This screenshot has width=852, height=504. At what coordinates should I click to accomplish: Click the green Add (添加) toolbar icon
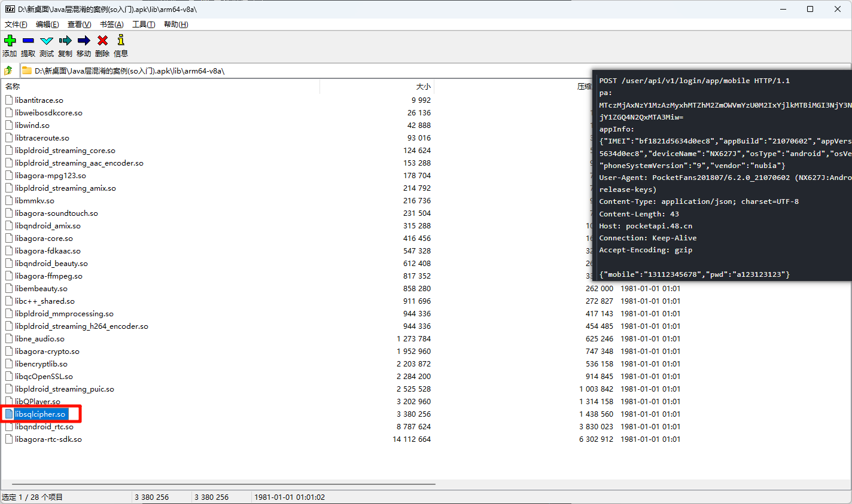point(10,41)
